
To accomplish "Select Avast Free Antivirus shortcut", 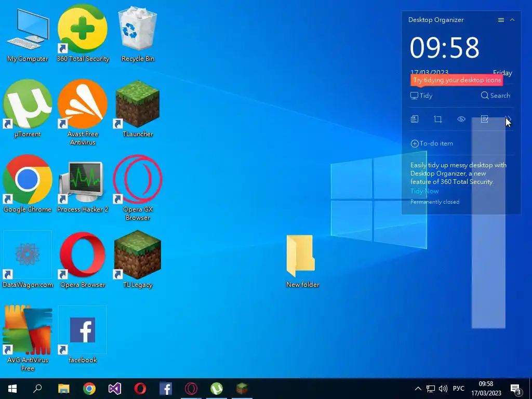I will (83, 112).
